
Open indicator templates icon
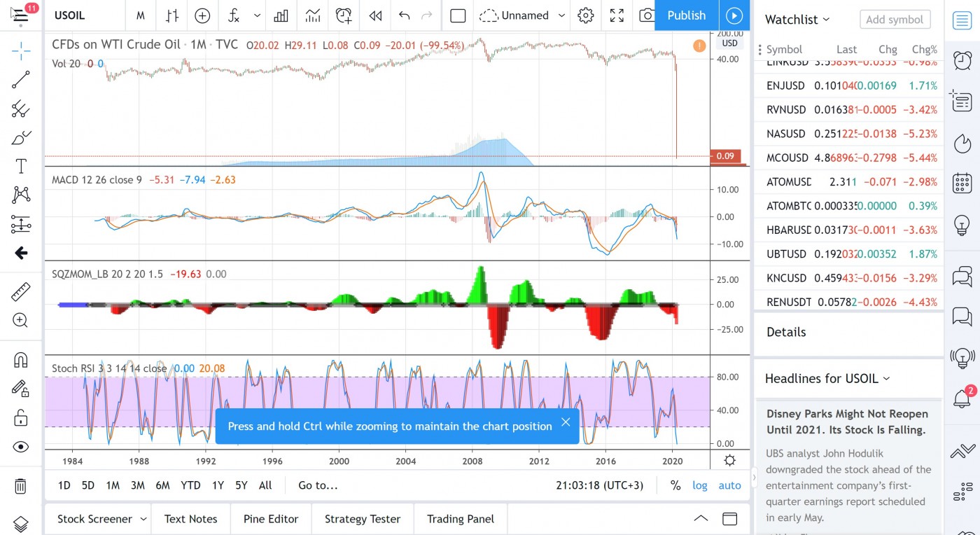pos(313,15)
